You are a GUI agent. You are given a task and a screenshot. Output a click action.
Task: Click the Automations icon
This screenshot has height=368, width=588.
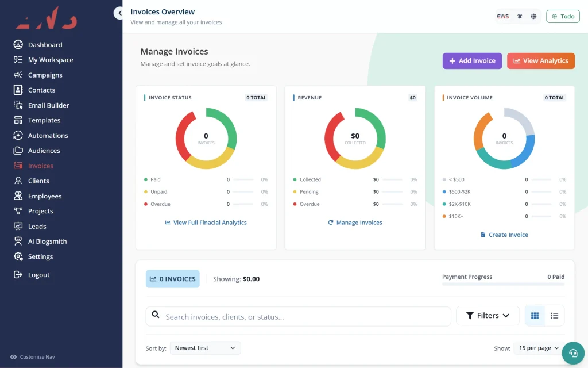click(x=18, y=135)
